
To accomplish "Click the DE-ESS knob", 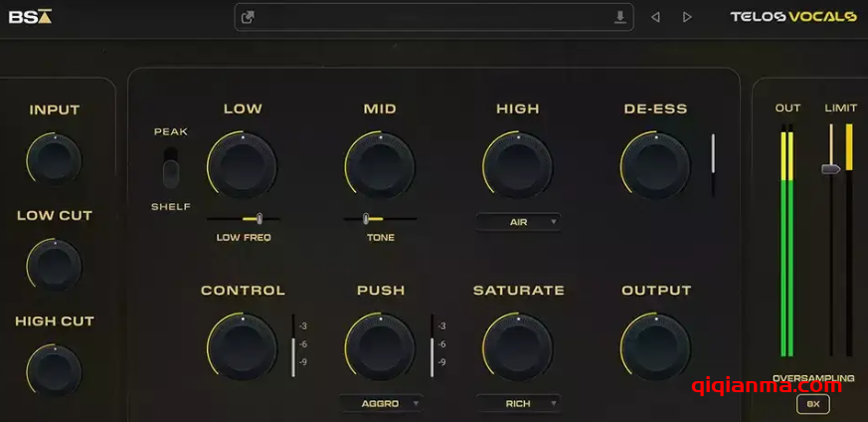I will pyautogui.click(x=655, y=165).
